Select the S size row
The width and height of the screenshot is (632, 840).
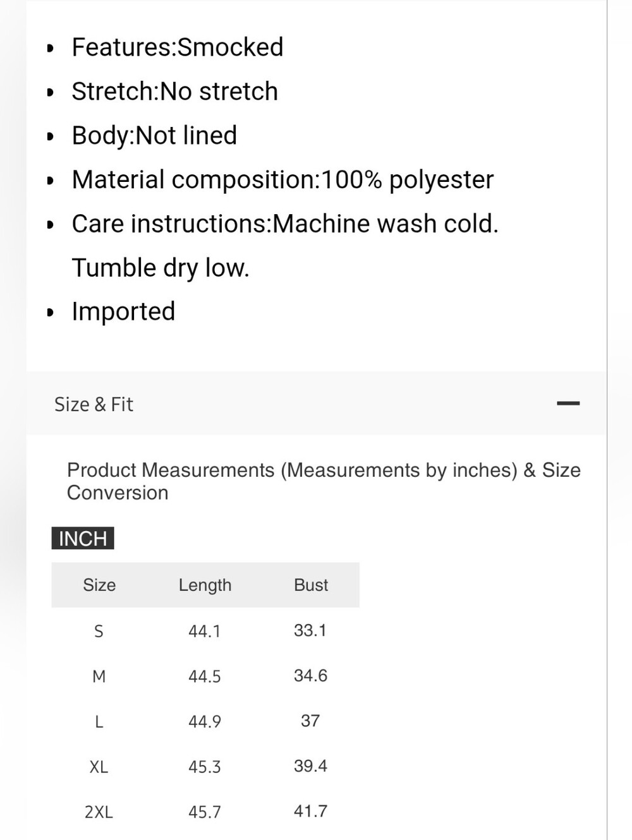[x=205, y=630]
